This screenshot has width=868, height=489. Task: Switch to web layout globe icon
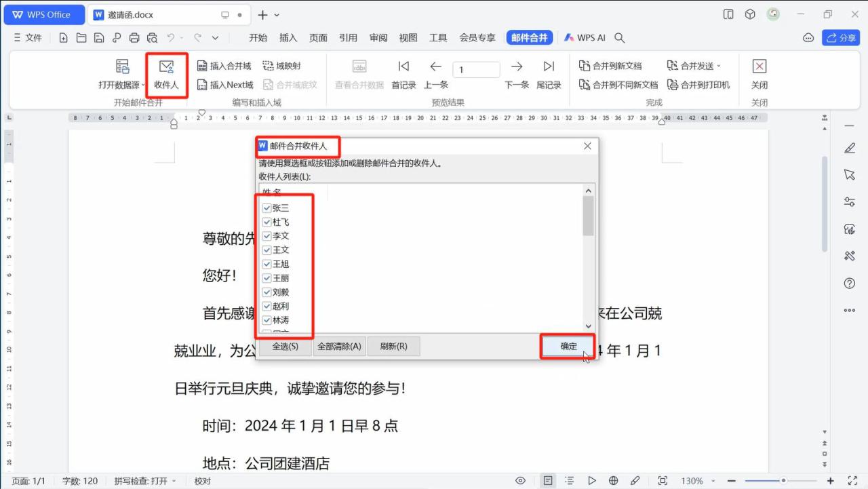click(x=613, y=481)
